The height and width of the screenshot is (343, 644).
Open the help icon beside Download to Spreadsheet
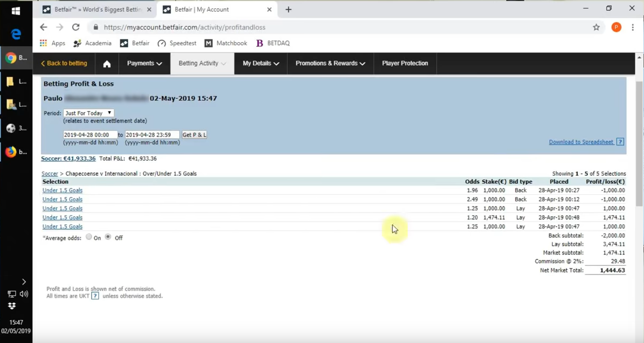(x=620, y=142)
